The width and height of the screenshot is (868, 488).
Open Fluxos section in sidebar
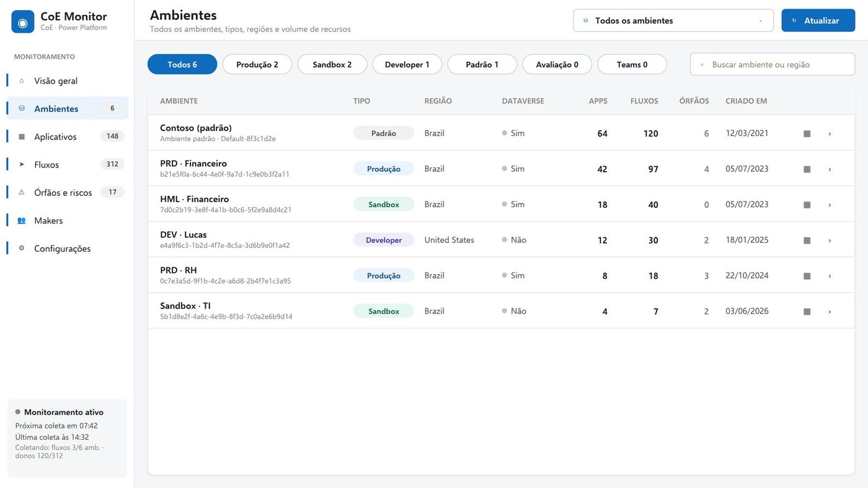click(67, 164)
